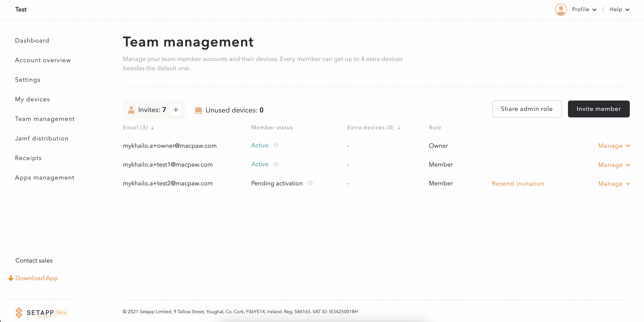Viewport: 644px width, 322px height.
Task: Click Active status of test1 row
Action: pyautogui.click(x=260, y=164)
